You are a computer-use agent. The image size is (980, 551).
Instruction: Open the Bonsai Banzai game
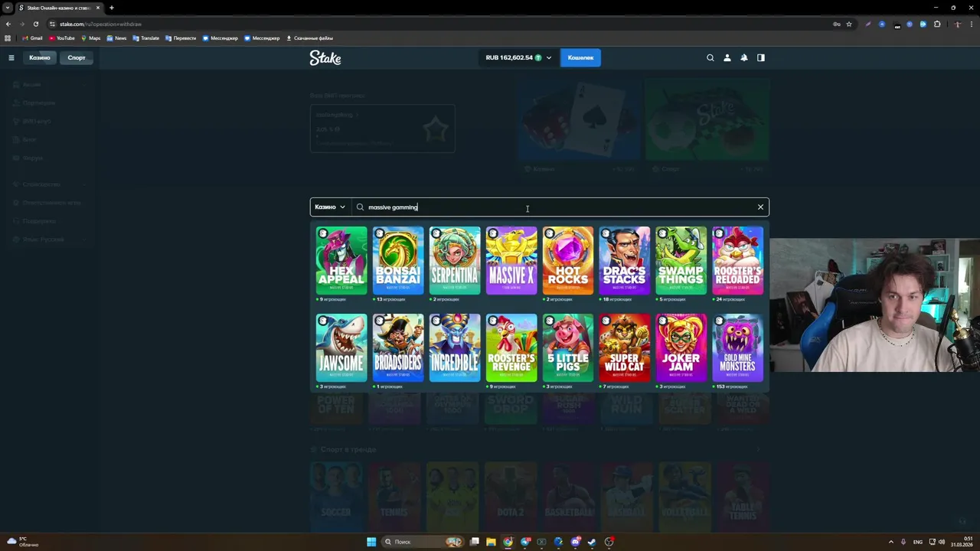pos(398,261)
